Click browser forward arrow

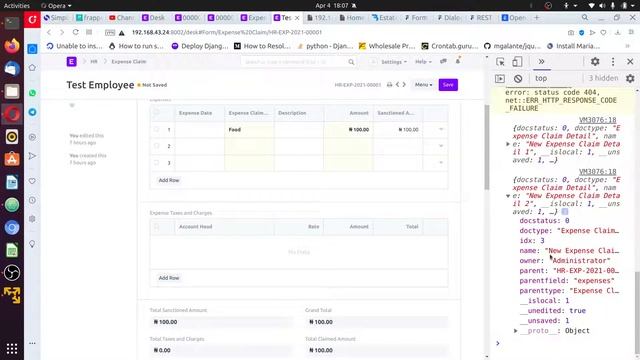(x=62, y=32)
